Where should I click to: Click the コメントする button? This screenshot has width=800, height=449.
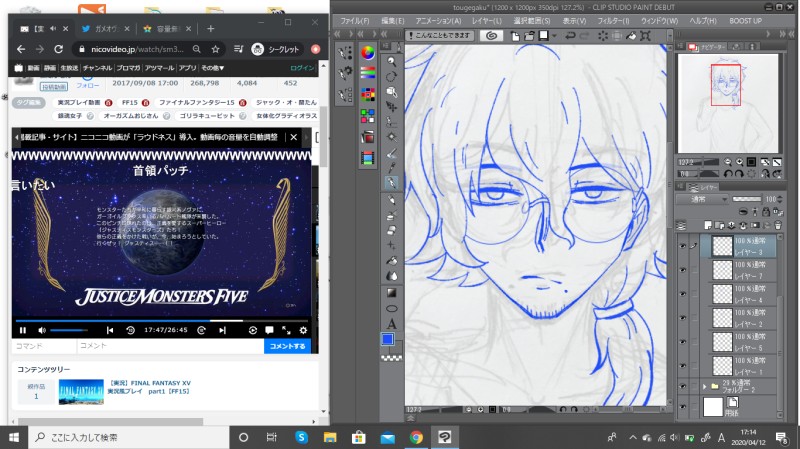pos(287,346)
